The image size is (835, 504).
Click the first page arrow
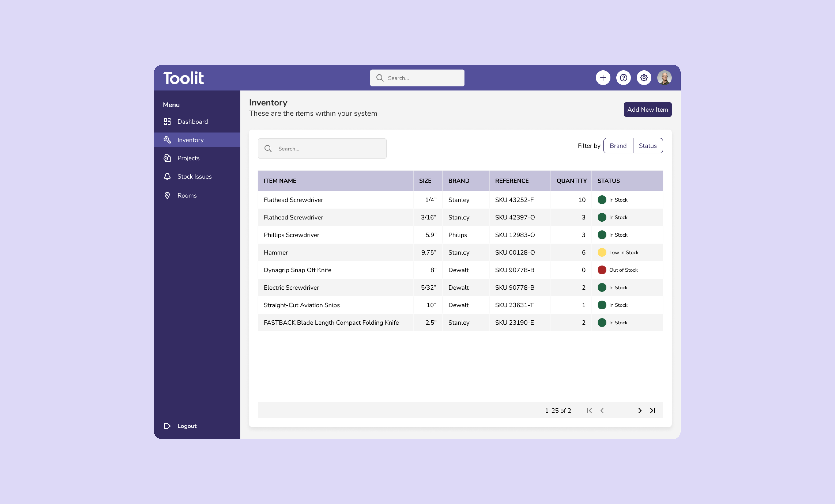tap(589, 410)
